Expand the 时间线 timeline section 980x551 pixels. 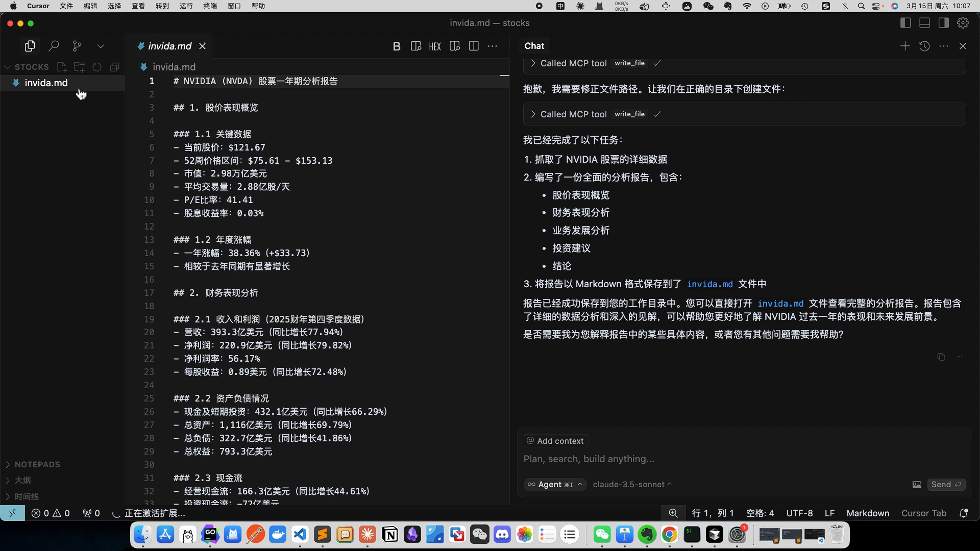(x=62, y=496)
